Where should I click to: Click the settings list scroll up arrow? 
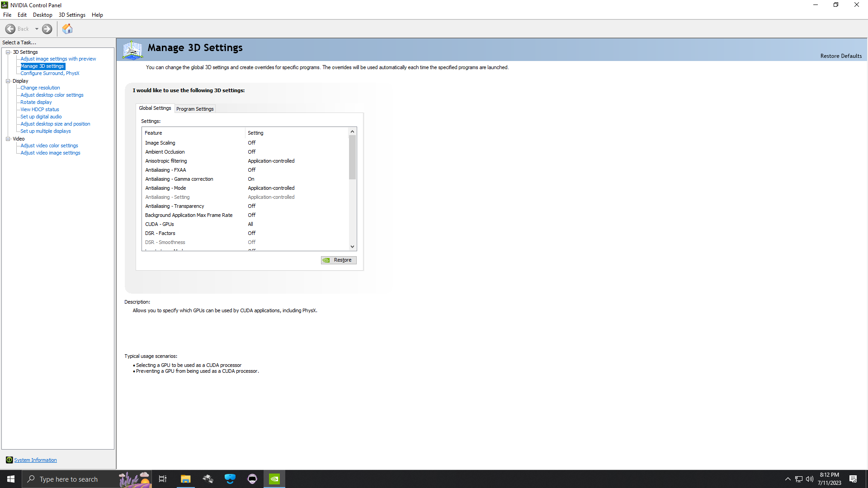(x=353, y=131)
